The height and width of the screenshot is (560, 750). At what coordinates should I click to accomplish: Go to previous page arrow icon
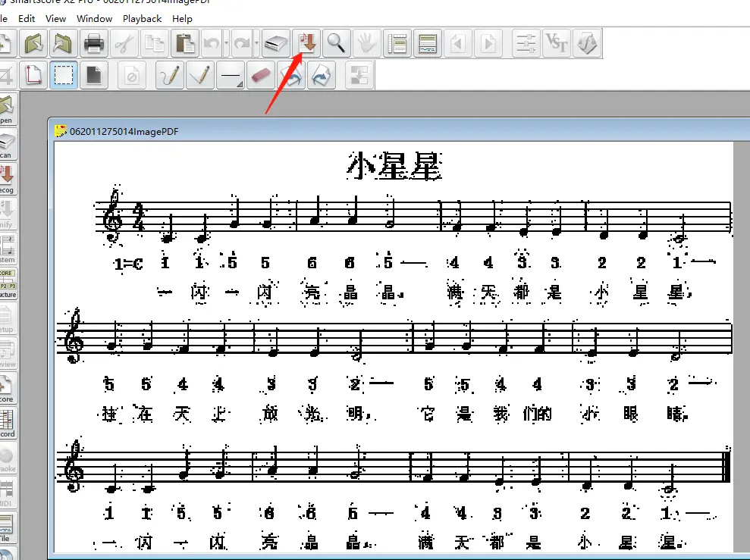pos(458,43)
